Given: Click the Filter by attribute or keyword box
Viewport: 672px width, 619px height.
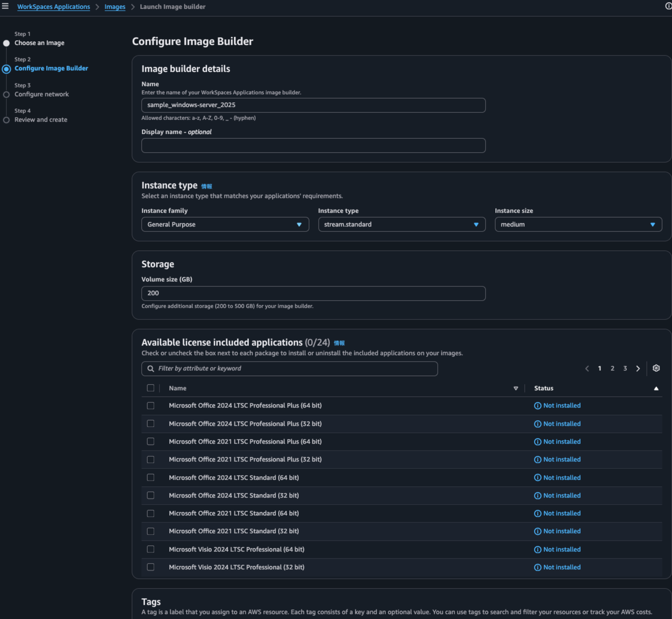Looking at the screenshot, I should click(289, 369).
